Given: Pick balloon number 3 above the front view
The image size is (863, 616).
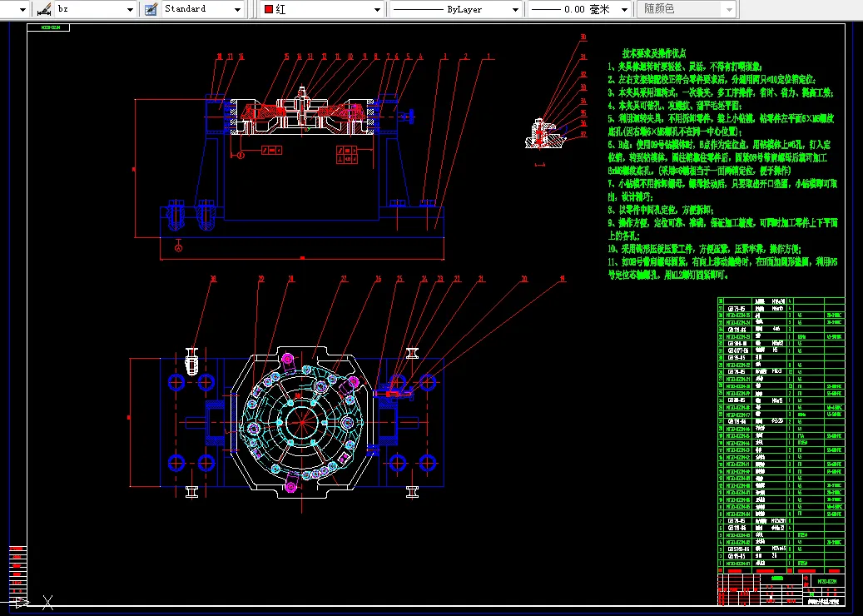Looking at the screenshot, I should pyautogui.click(x=444, y=56).
